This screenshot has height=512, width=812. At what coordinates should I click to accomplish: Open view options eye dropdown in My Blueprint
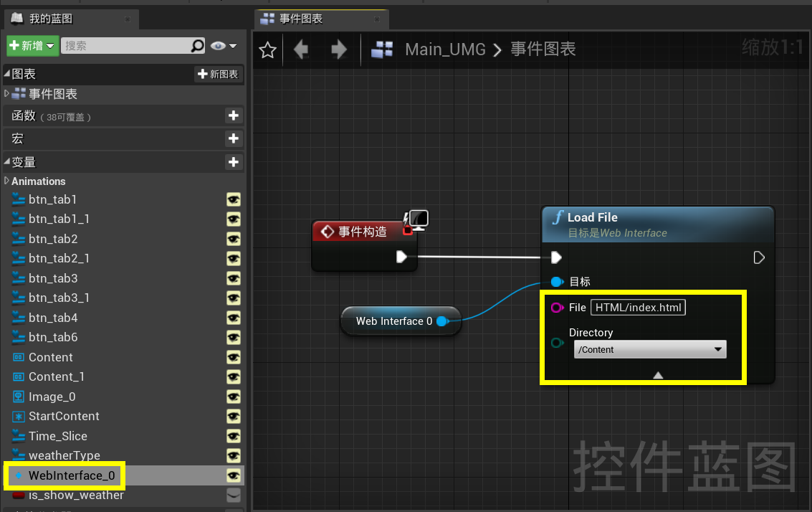223,46
